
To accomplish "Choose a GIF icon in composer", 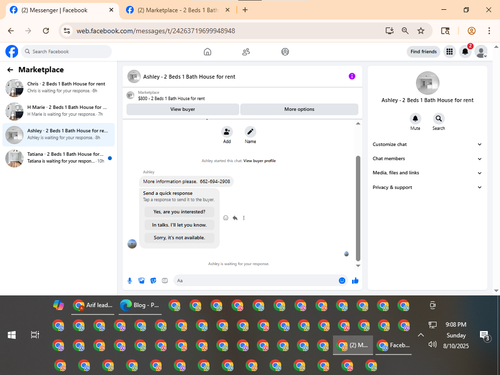I will click(x=165, y=281).
